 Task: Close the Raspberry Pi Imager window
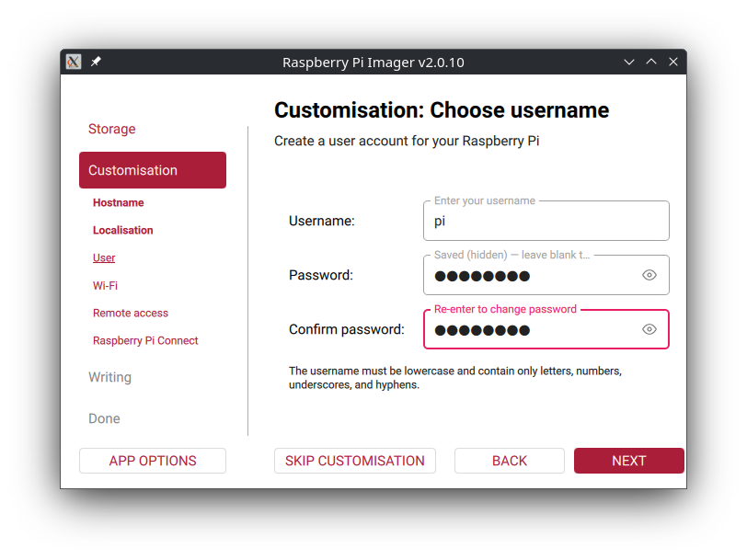(673, 62)
